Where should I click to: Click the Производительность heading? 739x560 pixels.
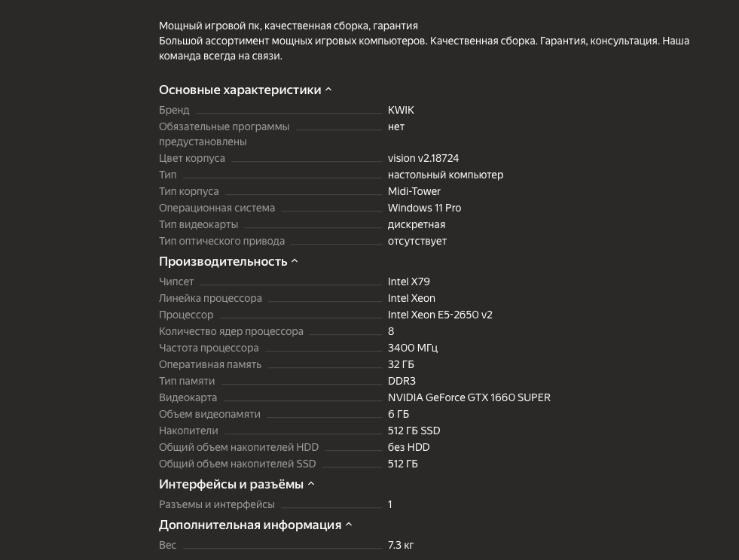223,261
